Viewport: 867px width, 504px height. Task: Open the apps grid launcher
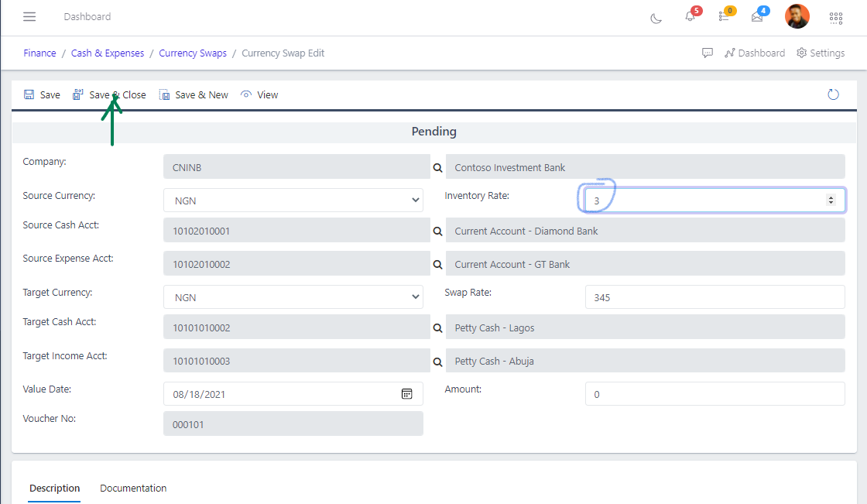coord(836,18)
